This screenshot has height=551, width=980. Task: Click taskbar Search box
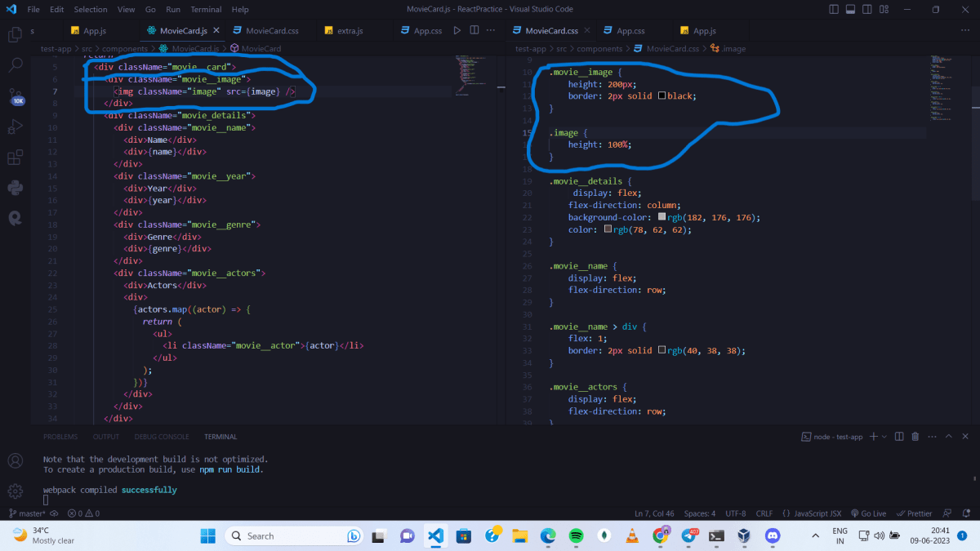(x=296, y=535)
